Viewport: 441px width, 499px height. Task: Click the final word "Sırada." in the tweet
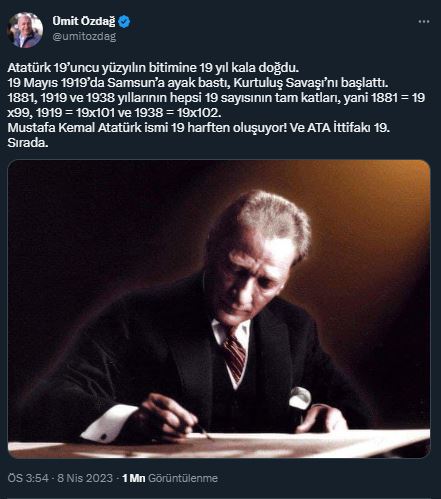click(x=28, y=143)
